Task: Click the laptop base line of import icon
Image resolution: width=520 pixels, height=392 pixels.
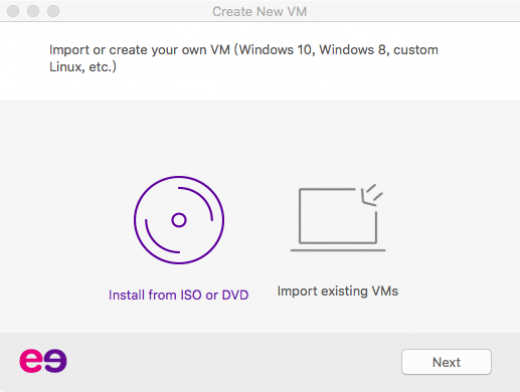Action: point(338,250)
